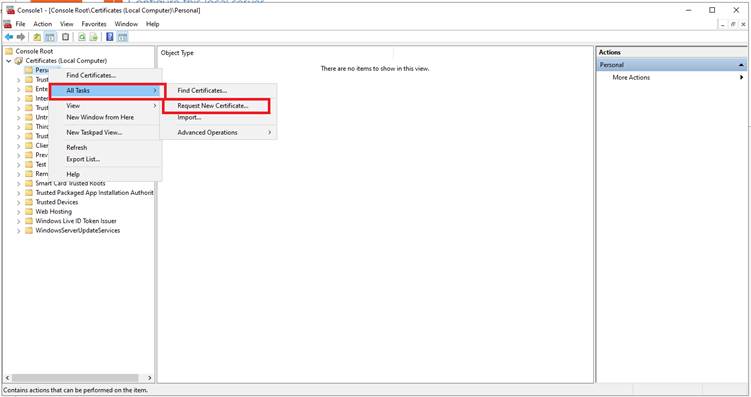Go up one level with the toolbar folder icon
Viewport: 751px width, 397px height.
pos(37,37)
